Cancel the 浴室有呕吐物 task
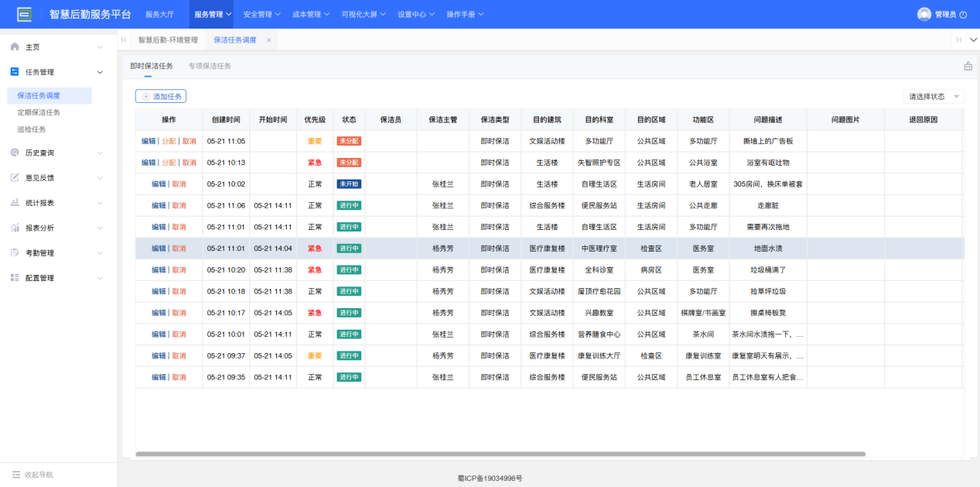Image resolution: width=980 pixels, height=487 pixels. [x=190, y=163]
